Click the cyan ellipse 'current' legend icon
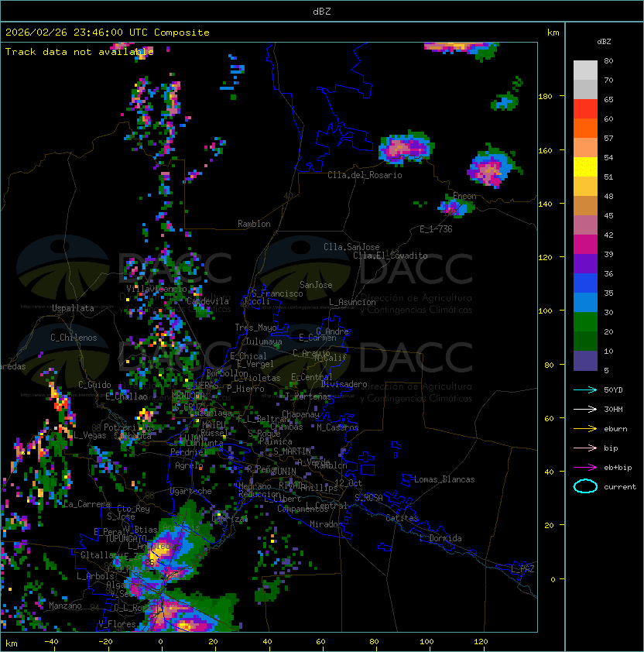 [585, 486]
